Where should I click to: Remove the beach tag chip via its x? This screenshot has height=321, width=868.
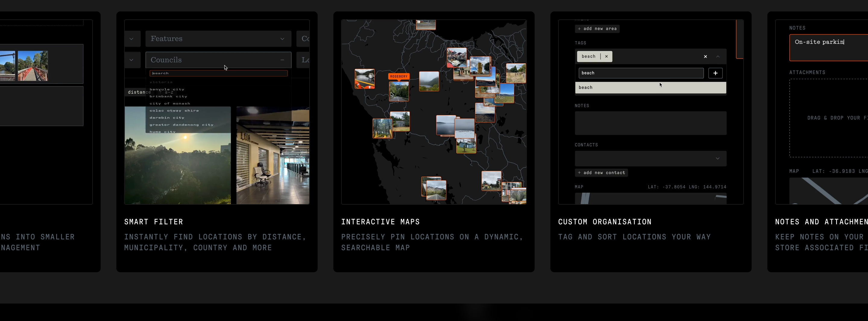click(x=606, y=56)
